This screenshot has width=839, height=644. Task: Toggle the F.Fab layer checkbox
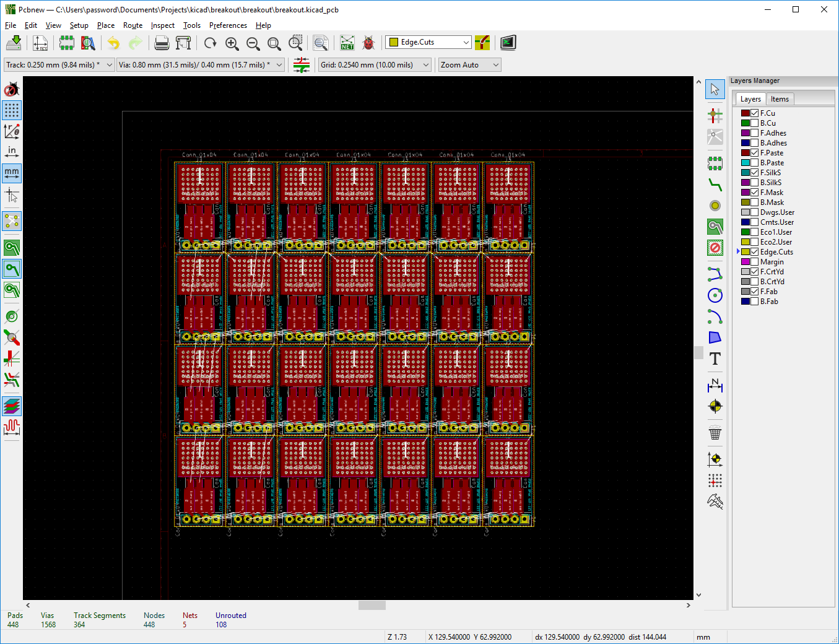(755, 292)
